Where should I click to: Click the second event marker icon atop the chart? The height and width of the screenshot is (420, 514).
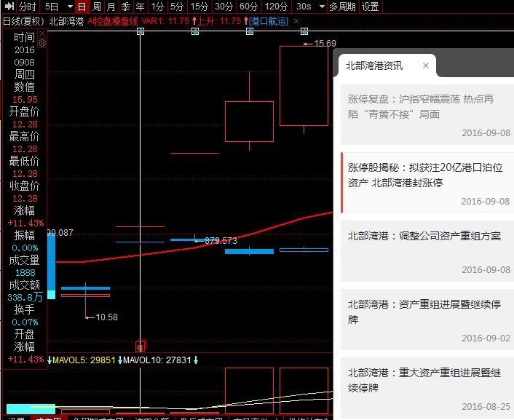pyautogui.click(x=195, y=32)
